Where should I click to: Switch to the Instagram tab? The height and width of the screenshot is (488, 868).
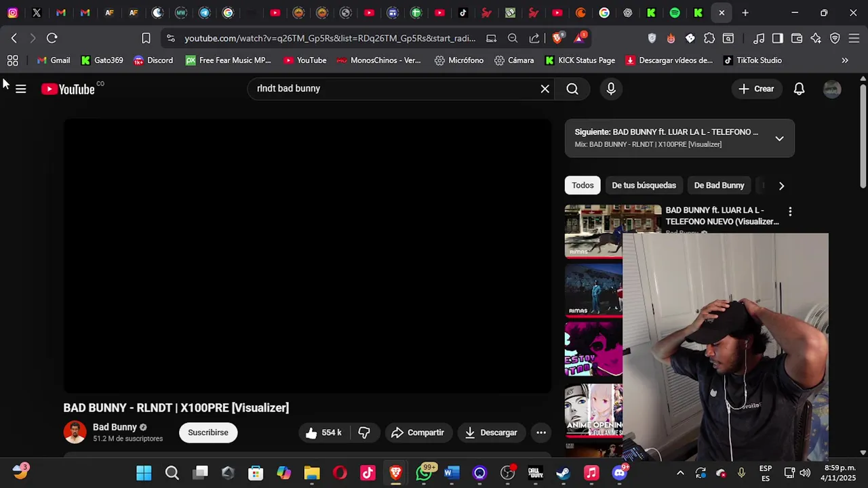coord(13,13)
